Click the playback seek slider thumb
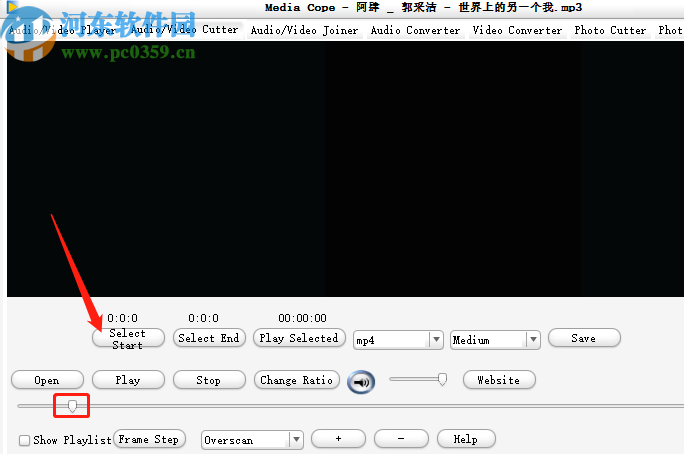684x454 pixels. [72, 406]
